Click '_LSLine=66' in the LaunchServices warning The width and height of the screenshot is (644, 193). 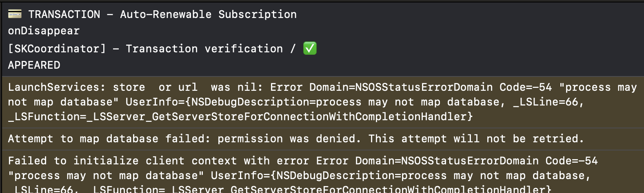point(545,102)
